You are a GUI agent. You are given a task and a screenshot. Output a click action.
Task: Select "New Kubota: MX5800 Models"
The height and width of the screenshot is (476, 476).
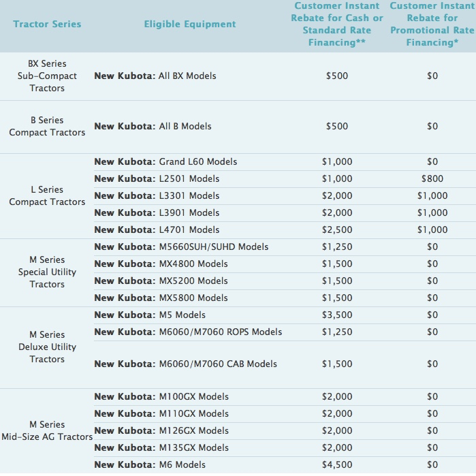click(161, 298)
